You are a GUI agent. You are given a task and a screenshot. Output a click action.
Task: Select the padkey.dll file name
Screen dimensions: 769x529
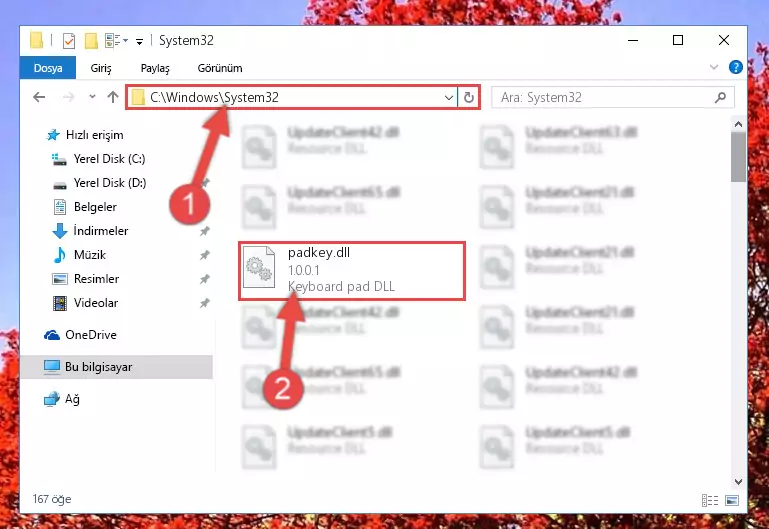319,252
